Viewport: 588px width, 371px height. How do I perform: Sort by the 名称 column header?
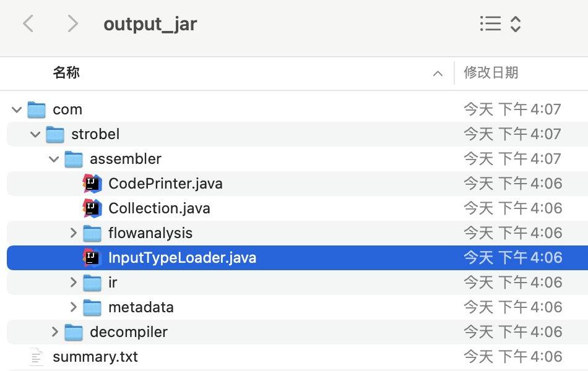66,73
